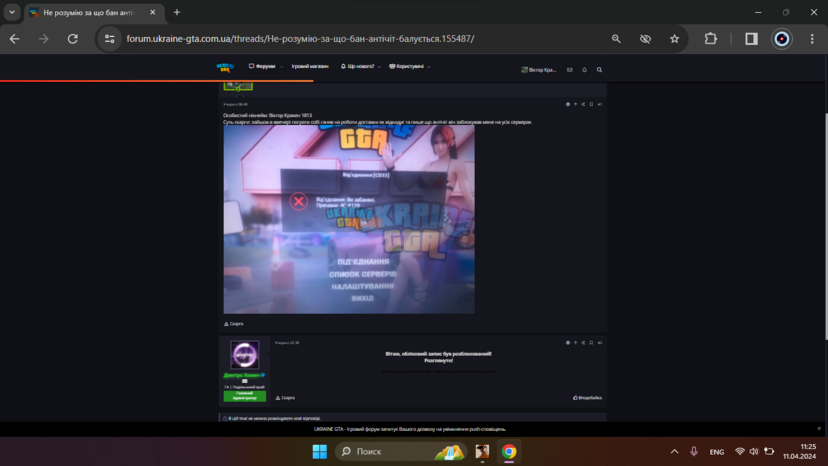The height and width of the screenshot is (466, 828).
Task: Report the first post with Скарга
Action: click(x=233, y=324)
